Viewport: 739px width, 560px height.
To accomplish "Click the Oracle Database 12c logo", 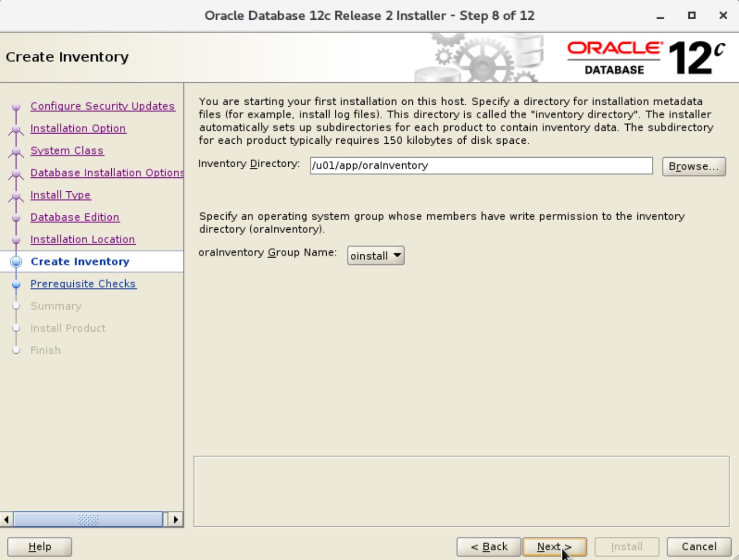I will (x=646, y=57).
